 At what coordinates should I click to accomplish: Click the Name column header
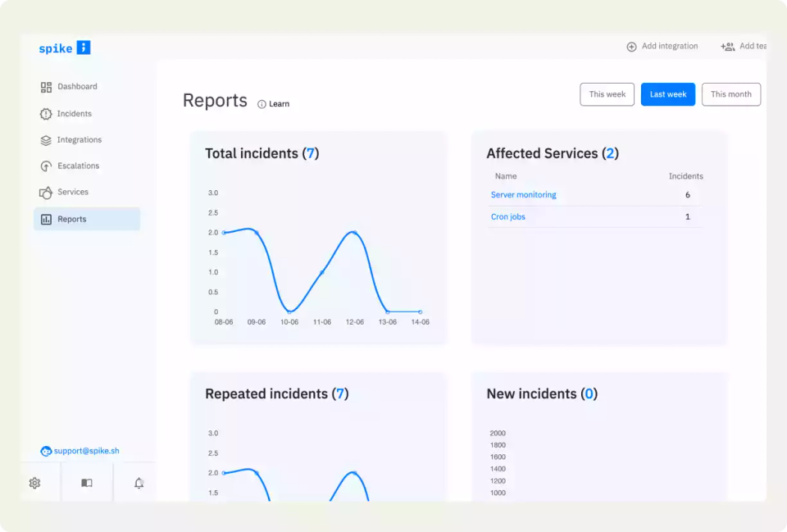[506, 176]
